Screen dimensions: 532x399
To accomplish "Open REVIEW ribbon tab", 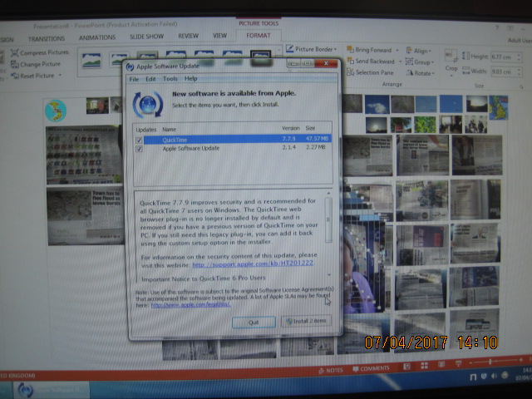I will 189,36.
